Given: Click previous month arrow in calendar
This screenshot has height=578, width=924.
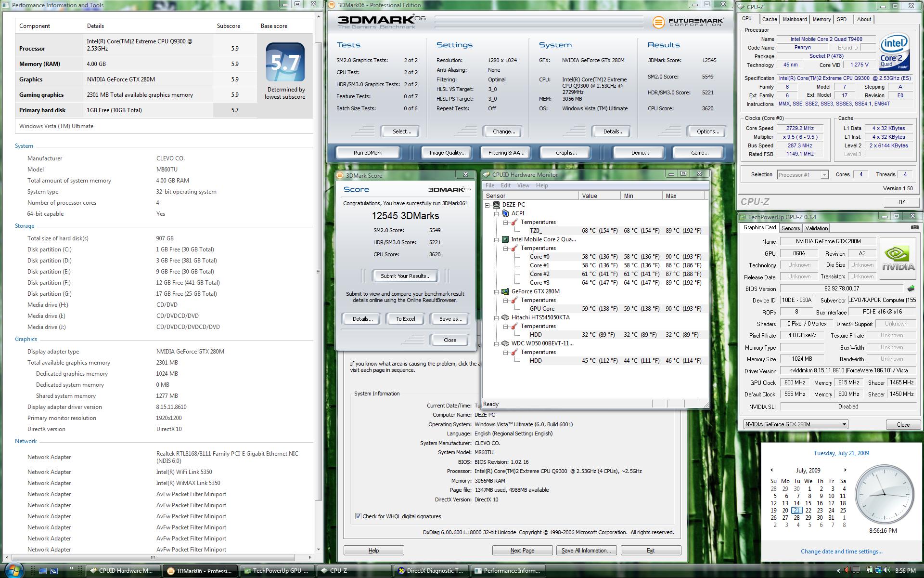Looking at the screenshot, I should (x=771, y=470).
